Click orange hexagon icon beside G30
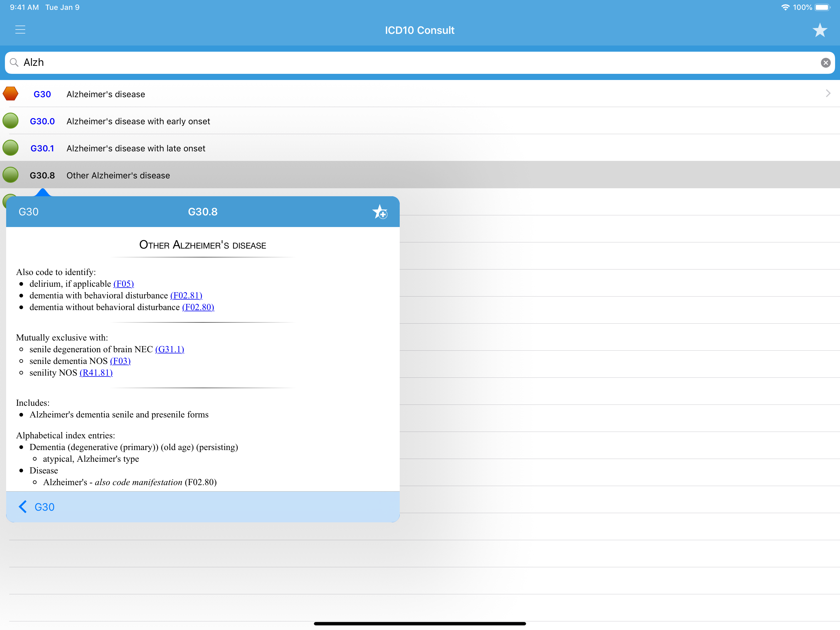The height and width of the screenshot is (630, 840). tap(11, 94)
